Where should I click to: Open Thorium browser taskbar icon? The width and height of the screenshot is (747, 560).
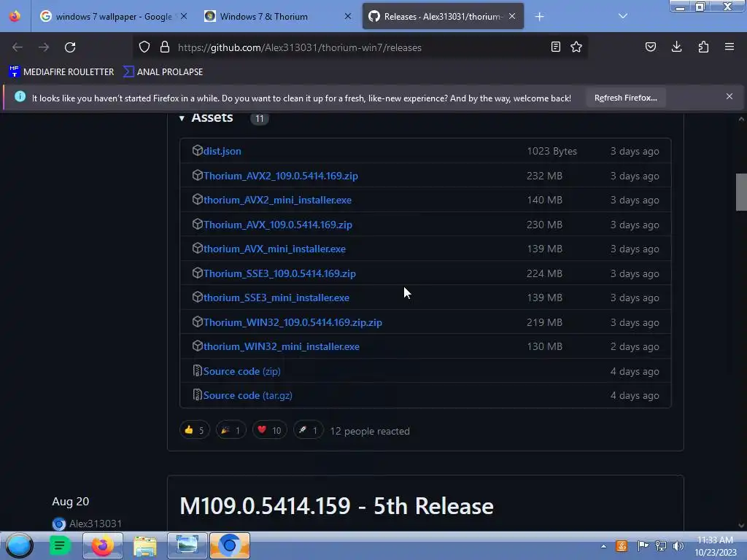[230, 545]
